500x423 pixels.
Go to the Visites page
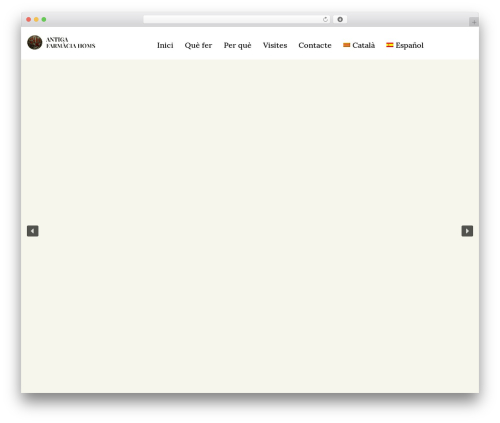tap(275, 45)
